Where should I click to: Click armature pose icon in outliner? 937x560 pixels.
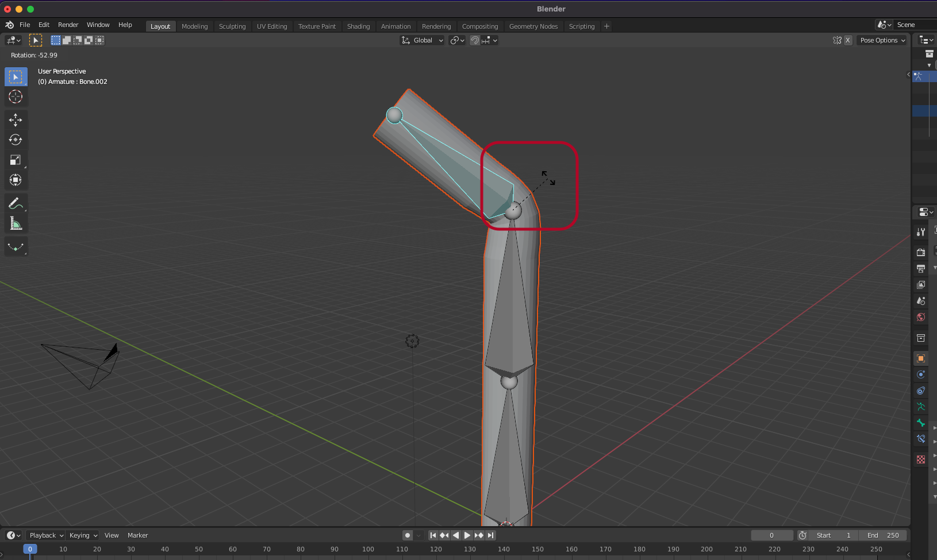coord(918,76)
